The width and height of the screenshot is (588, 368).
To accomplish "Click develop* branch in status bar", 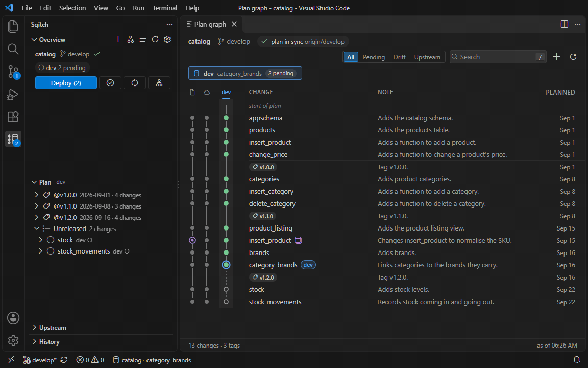I will (x=40, y=360).
